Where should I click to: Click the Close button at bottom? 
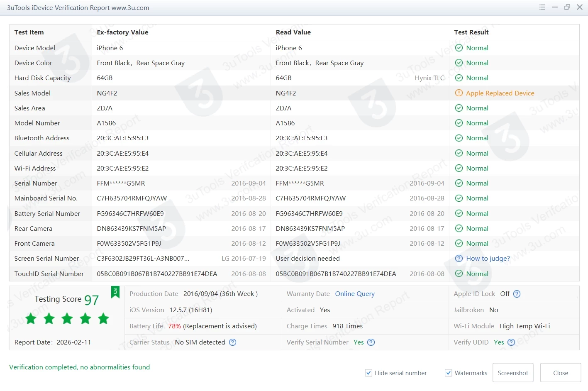pos(560,373)
